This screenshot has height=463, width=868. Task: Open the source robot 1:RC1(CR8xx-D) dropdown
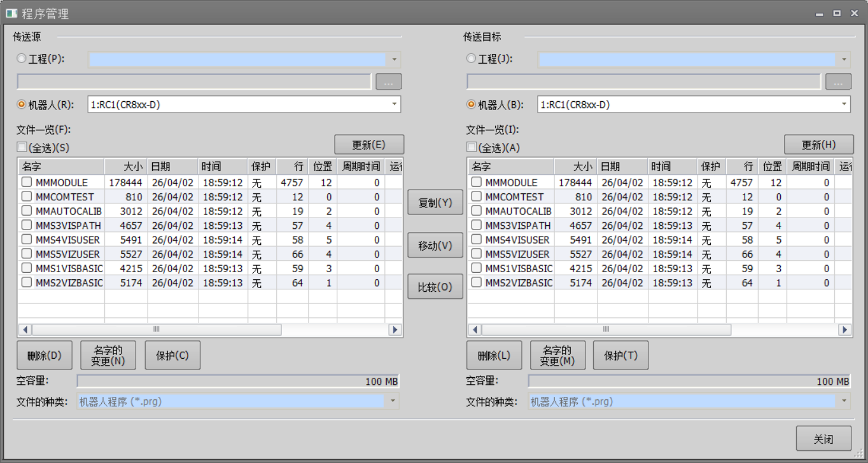(x=395, y=105)
